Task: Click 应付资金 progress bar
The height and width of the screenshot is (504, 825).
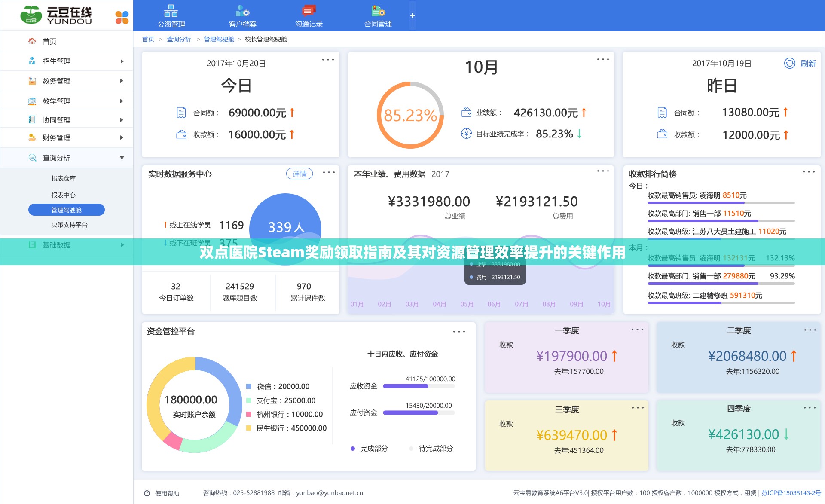Action: (x=419, y=412)
